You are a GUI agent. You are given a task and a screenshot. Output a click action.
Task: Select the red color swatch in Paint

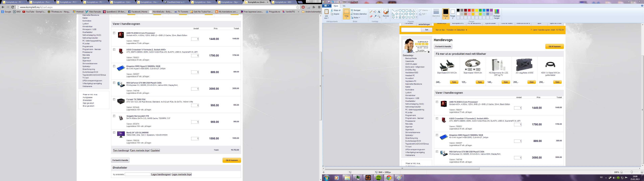pos(469,10)
